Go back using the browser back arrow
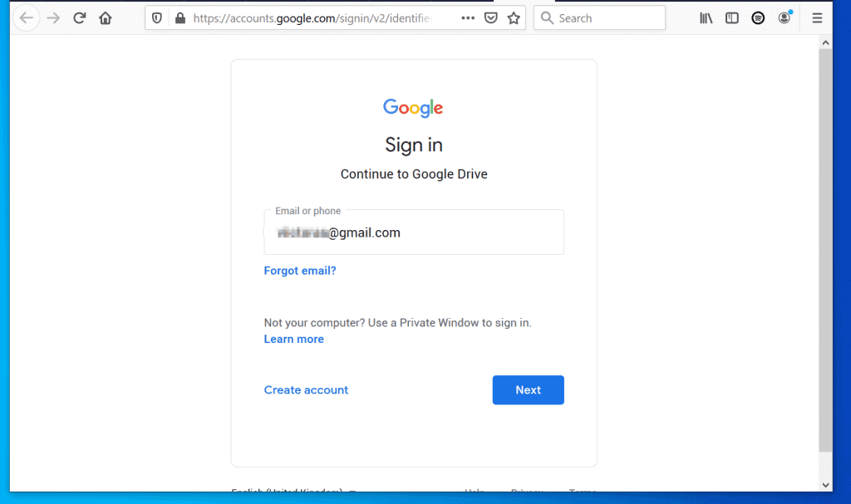The height and width of the screenshot is (504, 851). 26,18
